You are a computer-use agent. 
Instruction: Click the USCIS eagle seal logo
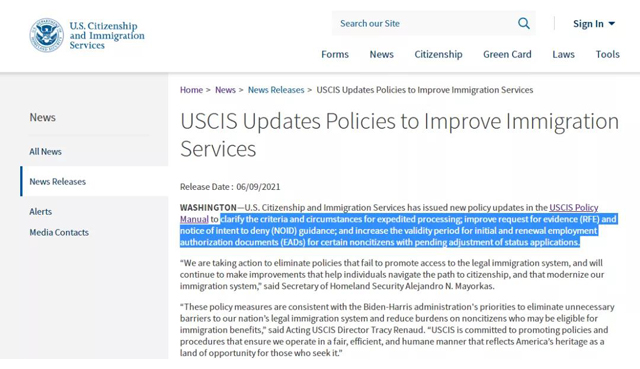click(47, 35)
